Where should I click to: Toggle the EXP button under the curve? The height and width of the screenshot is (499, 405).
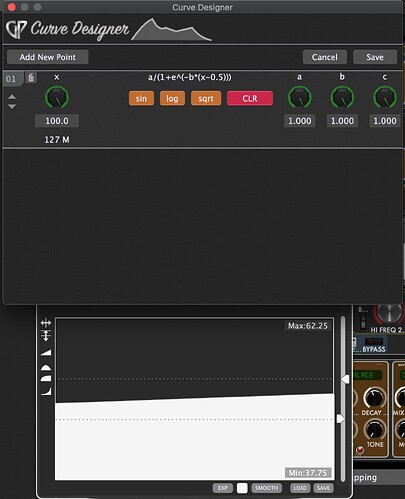(x=223, y=488)
